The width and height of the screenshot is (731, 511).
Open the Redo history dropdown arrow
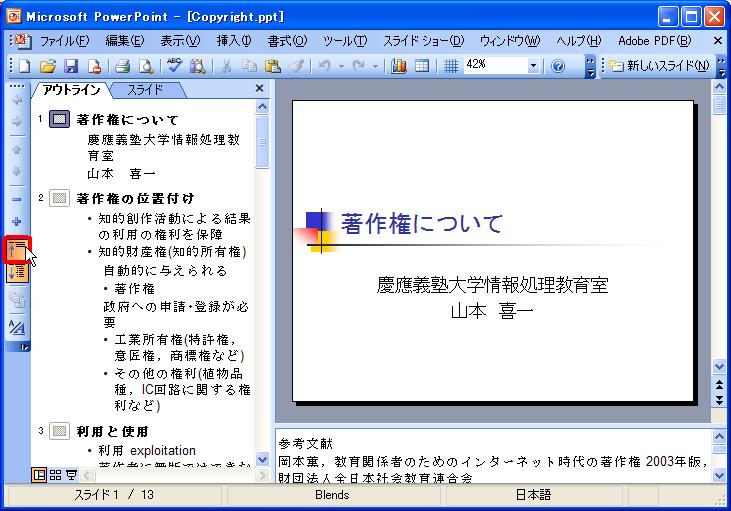click(375, 66)
